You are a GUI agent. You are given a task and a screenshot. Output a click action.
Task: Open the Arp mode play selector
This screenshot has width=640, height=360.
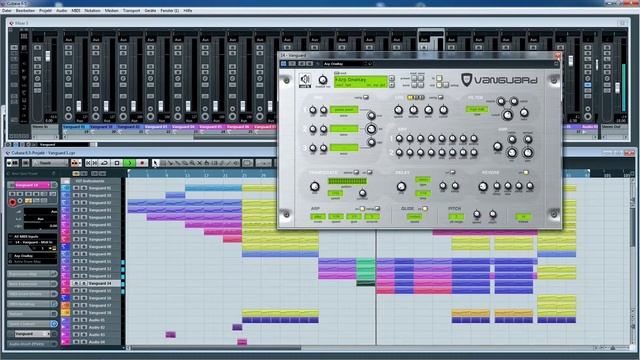tap(318, 217)
